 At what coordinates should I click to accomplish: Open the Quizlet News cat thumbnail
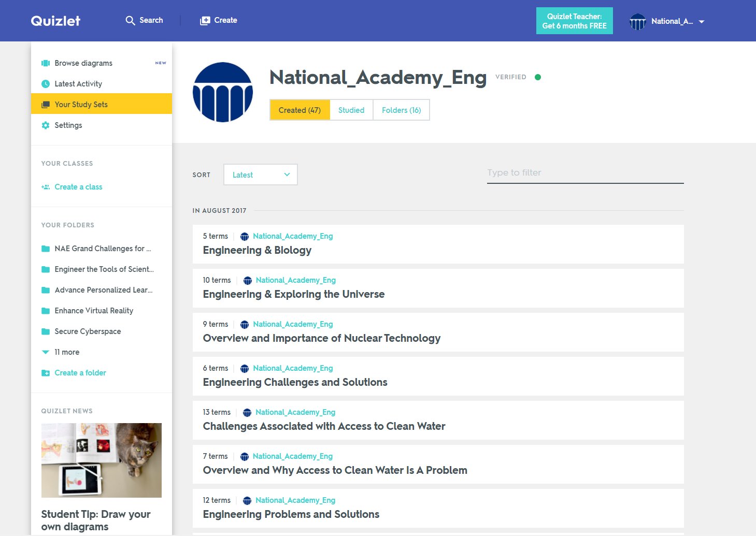[102, 460]
